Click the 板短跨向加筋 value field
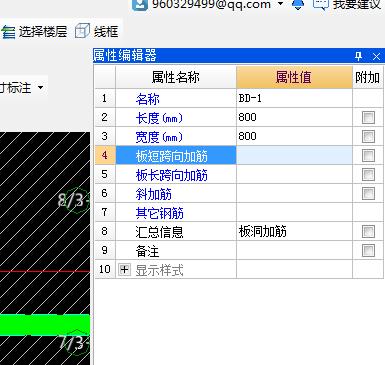Image resolution: width=385 pixels, height=365 pixels. pyautogui.click(x=294, y=156)
